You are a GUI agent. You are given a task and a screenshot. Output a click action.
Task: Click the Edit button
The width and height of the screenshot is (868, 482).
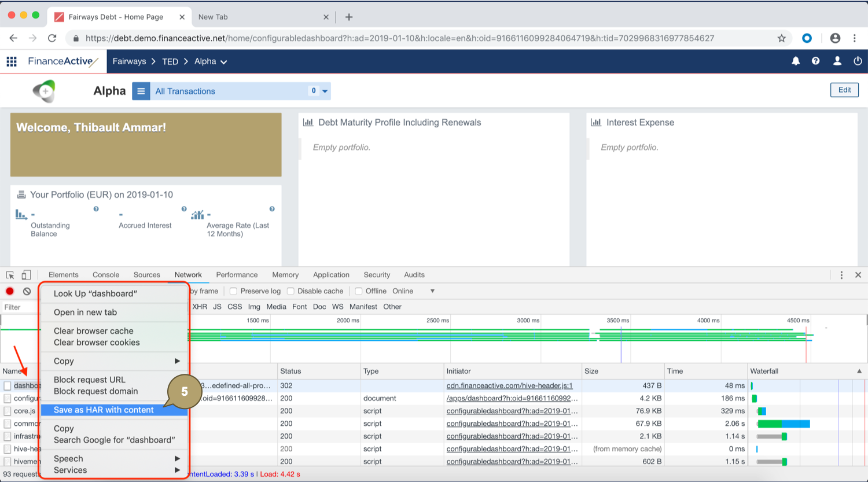844,90
